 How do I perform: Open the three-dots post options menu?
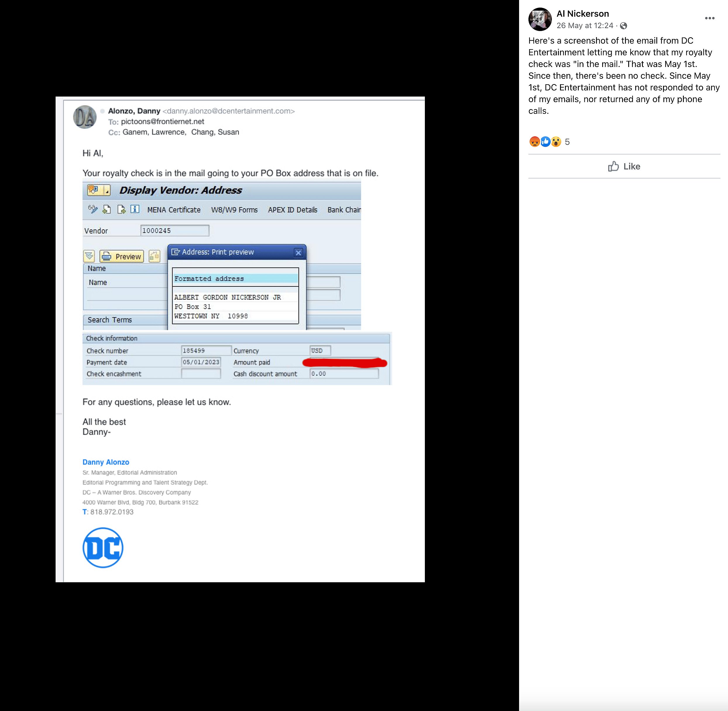tap(709, 18)
